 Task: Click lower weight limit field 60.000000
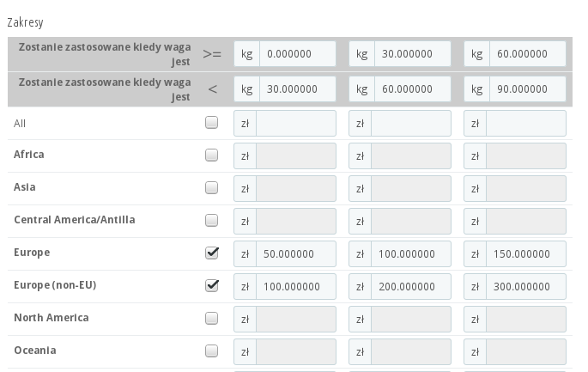tap(527, 53)
